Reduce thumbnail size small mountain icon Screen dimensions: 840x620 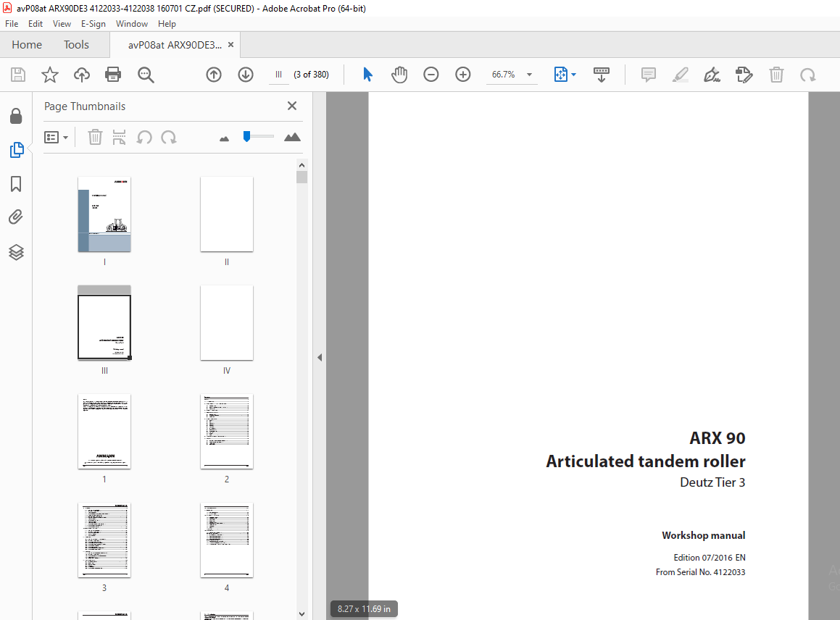[x=225, y=138]
